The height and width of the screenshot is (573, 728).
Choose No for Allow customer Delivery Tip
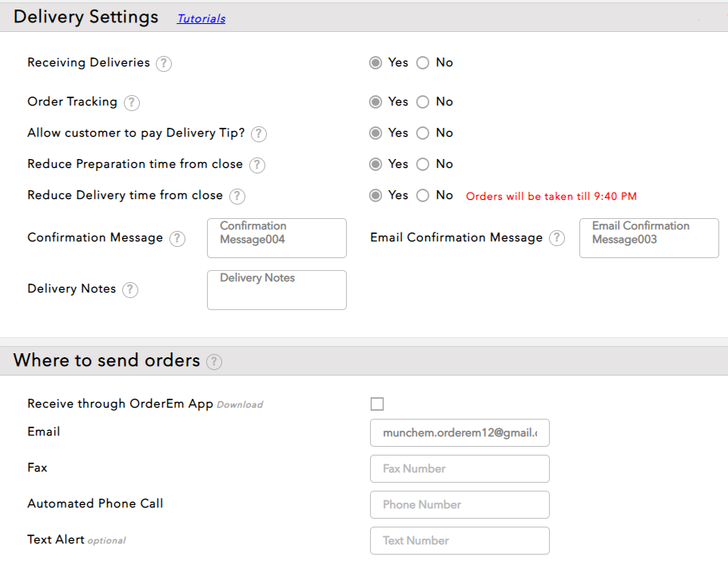pos(423,133)
